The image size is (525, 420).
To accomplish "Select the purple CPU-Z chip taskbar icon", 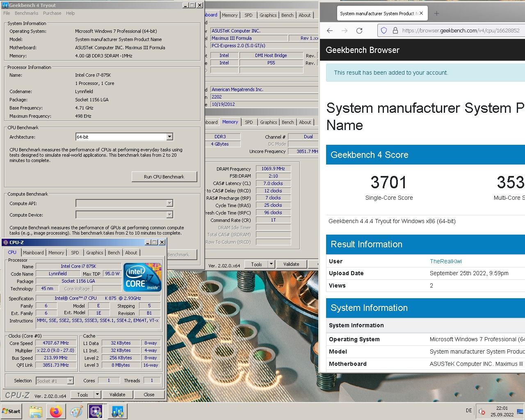I will 96,411.
